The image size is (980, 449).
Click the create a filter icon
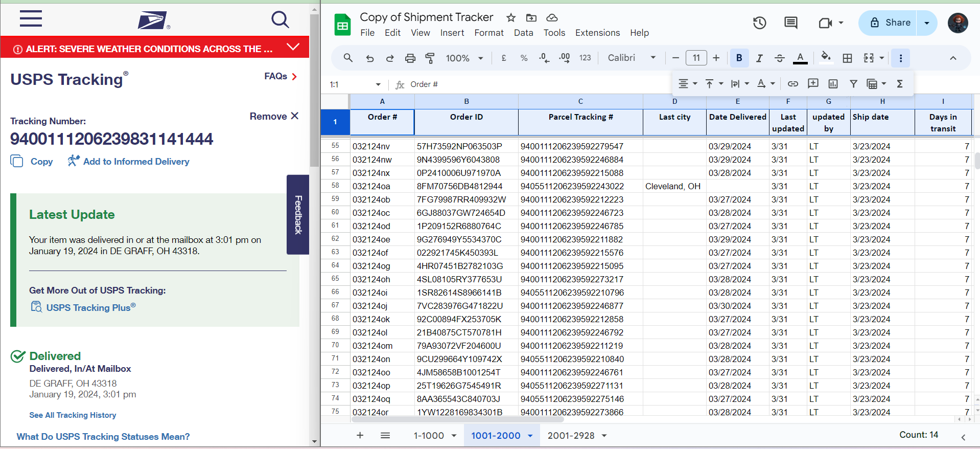pyautogui.click(x=853, y=84)
